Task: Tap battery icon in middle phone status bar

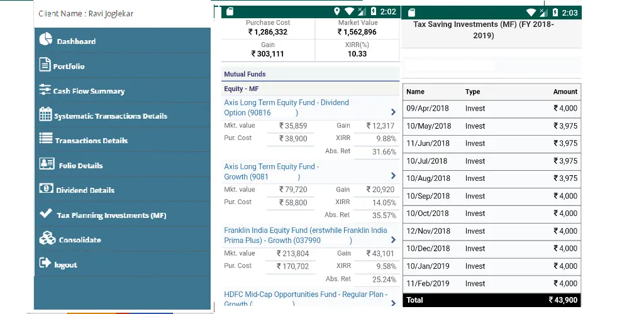Action: coord(374,12)
